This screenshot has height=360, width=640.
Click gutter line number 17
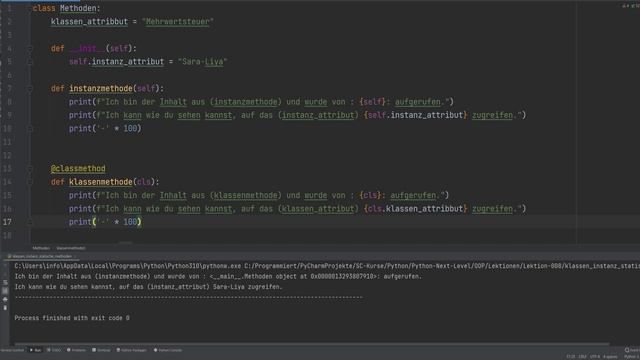pos(7,222)
